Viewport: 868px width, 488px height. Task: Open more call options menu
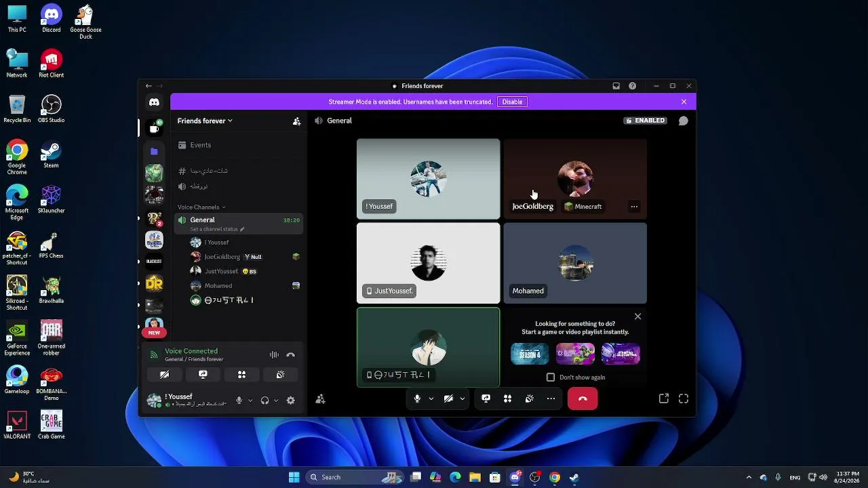coord(551,399)
